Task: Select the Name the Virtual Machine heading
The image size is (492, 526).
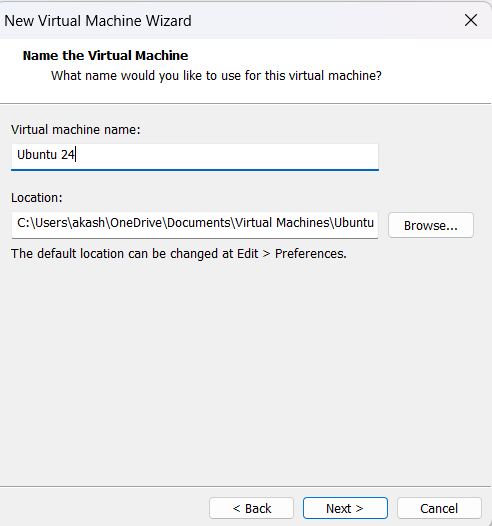Action: tap(105, 56)
